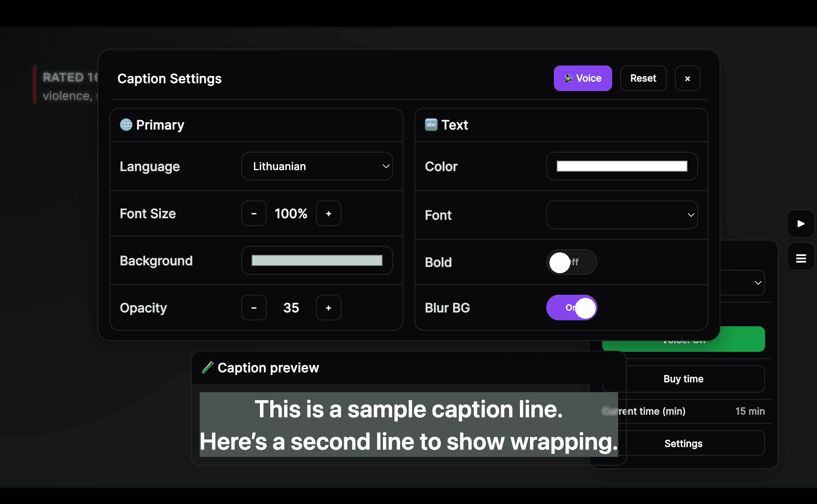The height and width of the screenshot is (504, 817).
Task: Click the test tube icon next to Caption preview
Action: (208, 367)
